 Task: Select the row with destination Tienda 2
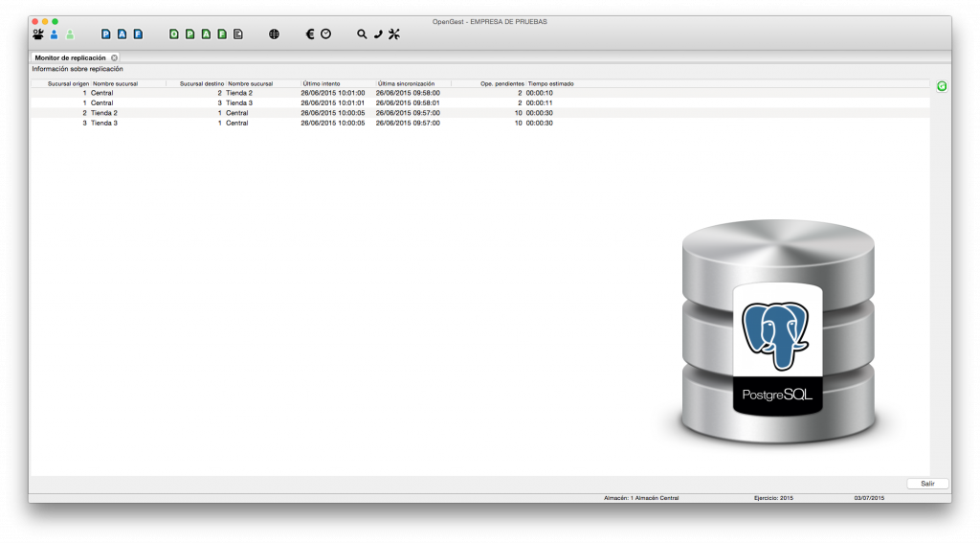pos(480,93)
